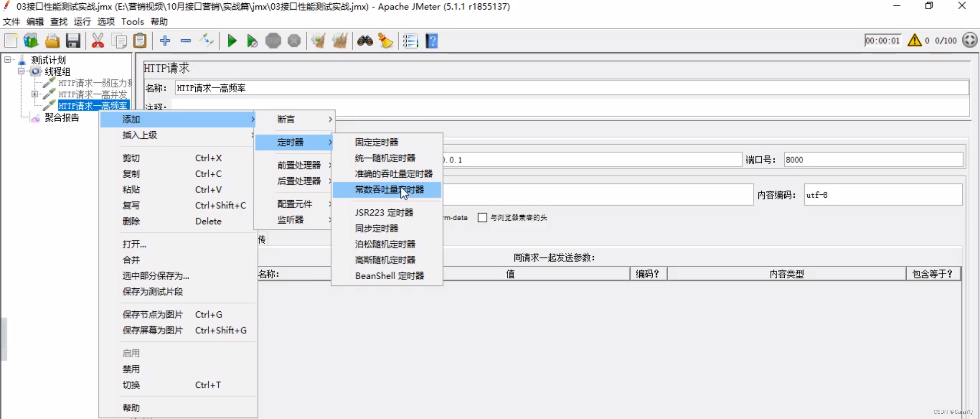
Task: Expand the 监听器 submenu
Action: click(294, 220)
